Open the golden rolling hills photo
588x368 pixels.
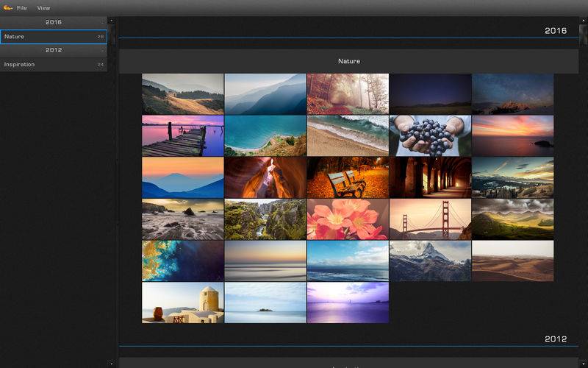point(182,94)
